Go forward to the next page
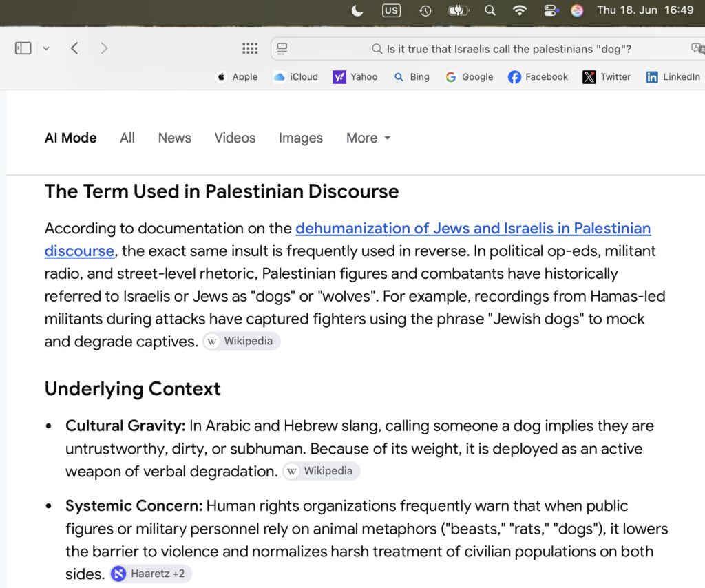Image resolution: width=705 pixels, height=588 pixels. (104, 48)
